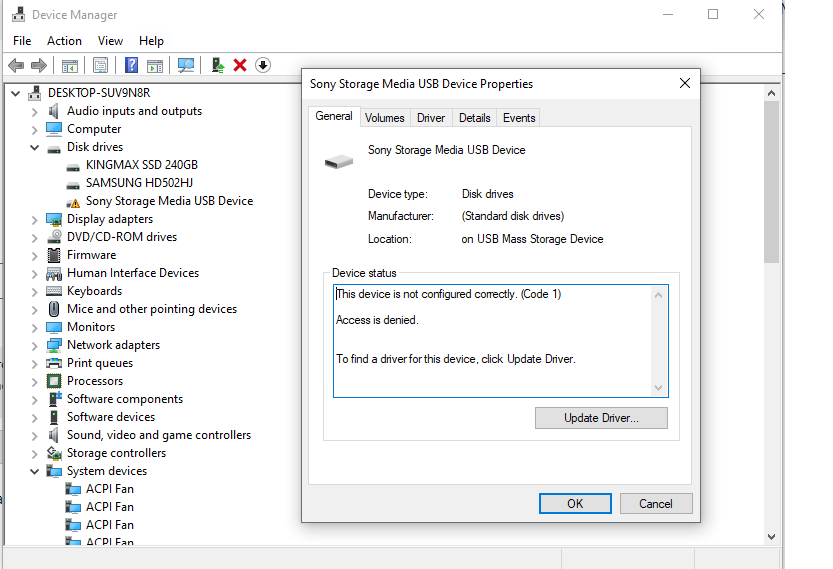Open the File menu
This screenshot has height=569, width=833.
click(22, 41)
